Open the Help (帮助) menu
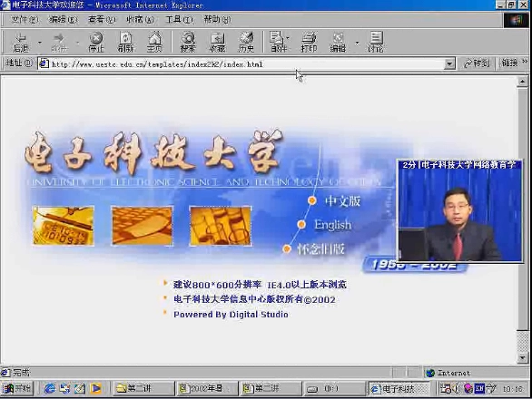 pyautogui.click(x=217, y=20)
